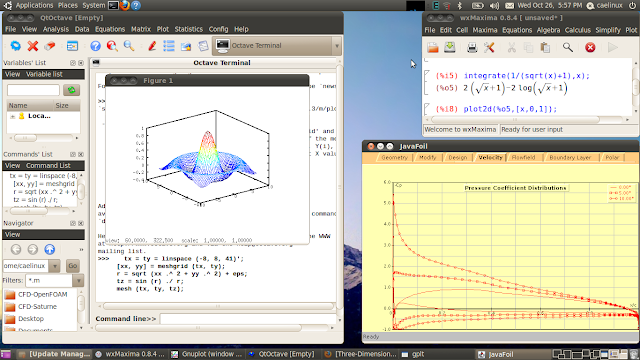Viewport: 640px width, 360px height.
Task: Open the QtOctave Matrix menu
Action: pyautogui.click(x=141, y=29)
